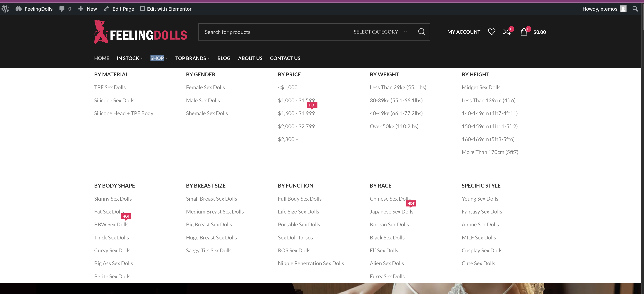The image size is (644, 294).
Task: Click Specific Style heading
Action: 481,186
